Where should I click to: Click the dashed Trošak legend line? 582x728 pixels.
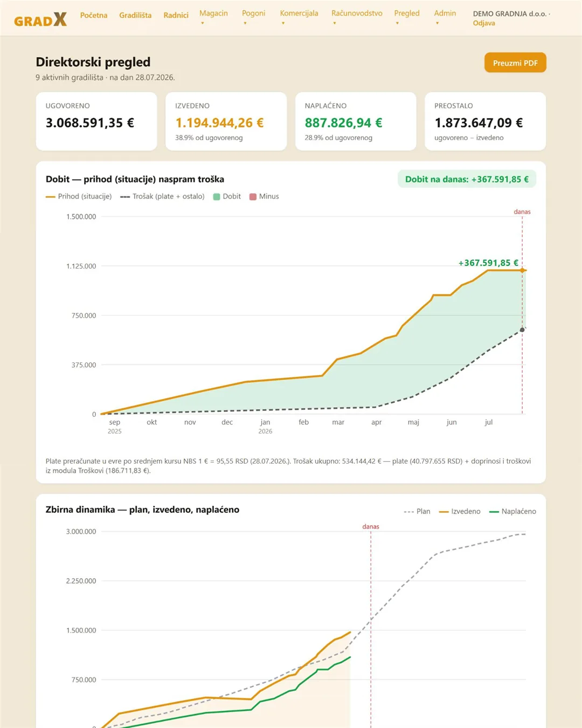125,197
